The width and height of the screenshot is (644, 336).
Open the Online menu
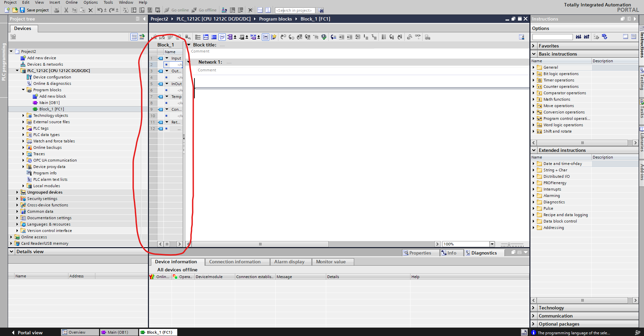(x=71, y=2)
